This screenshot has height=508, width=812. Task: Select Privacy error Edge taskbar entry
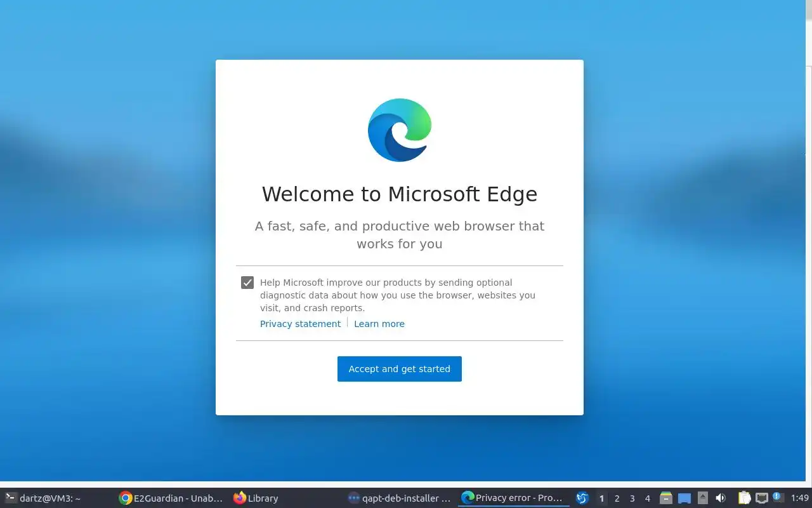(x=513, y=498)
